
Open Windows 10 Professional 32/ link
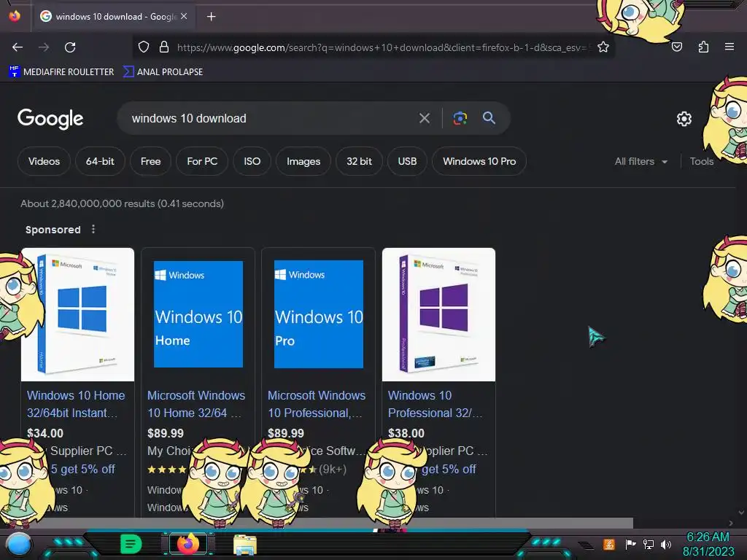(436, 404)
